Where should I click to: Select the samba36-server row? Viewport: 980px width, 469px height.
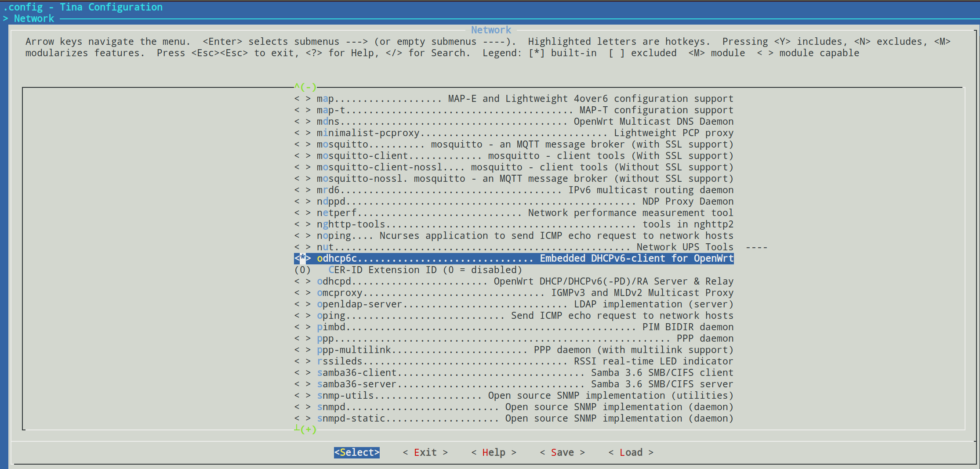pos(514,384)
